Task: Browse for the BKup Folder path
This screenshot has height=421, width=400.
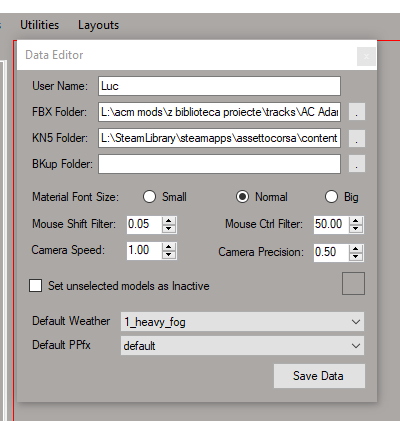Action: (x=357, y=164)
